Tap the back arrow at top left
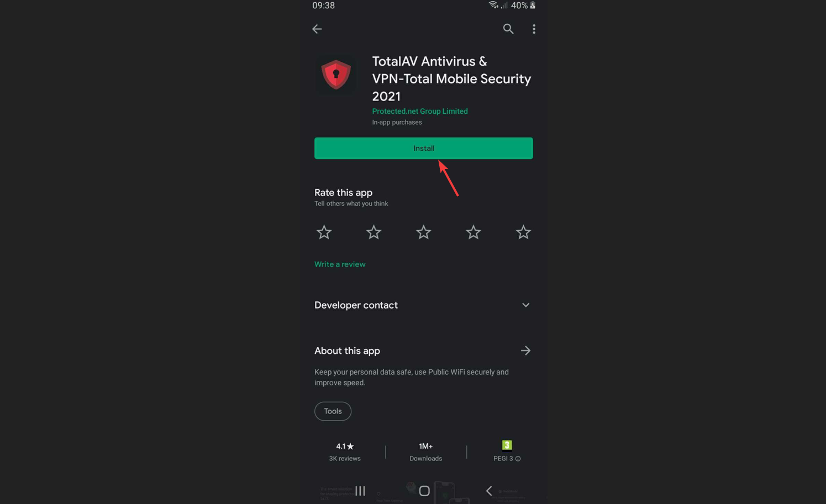Image resolution: width=826 pixels, height=504 pixels. click(x=317, y=29)
